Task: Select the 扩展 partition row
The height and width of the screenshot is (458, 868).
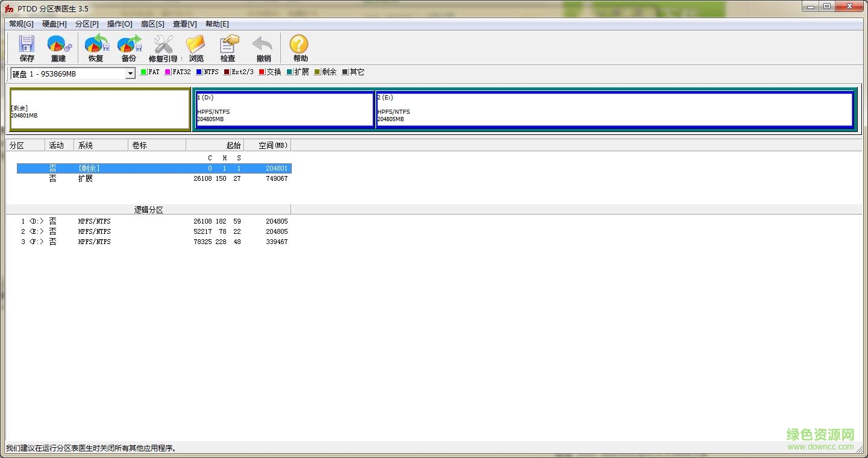Action: pos(154,178)
